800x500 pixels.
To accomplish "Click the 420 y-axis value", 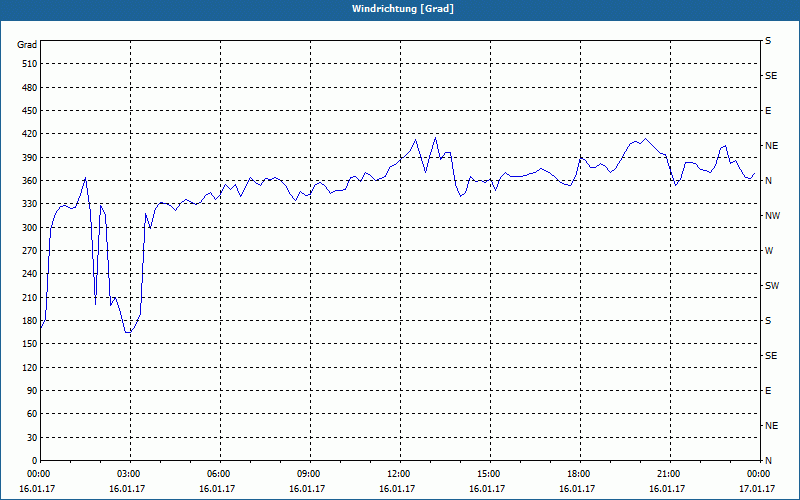I will [30, 134].
